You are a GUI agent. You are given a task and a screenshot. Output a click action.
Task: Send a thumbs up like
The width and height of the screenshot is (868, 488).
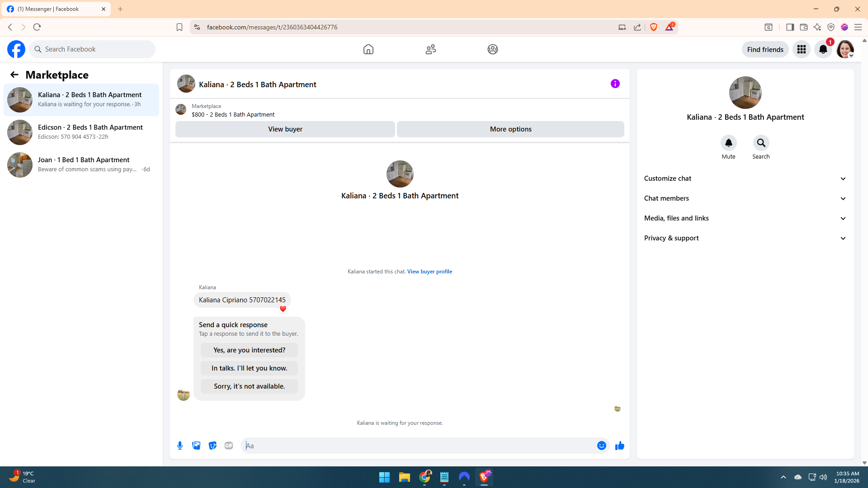point(619,446)
